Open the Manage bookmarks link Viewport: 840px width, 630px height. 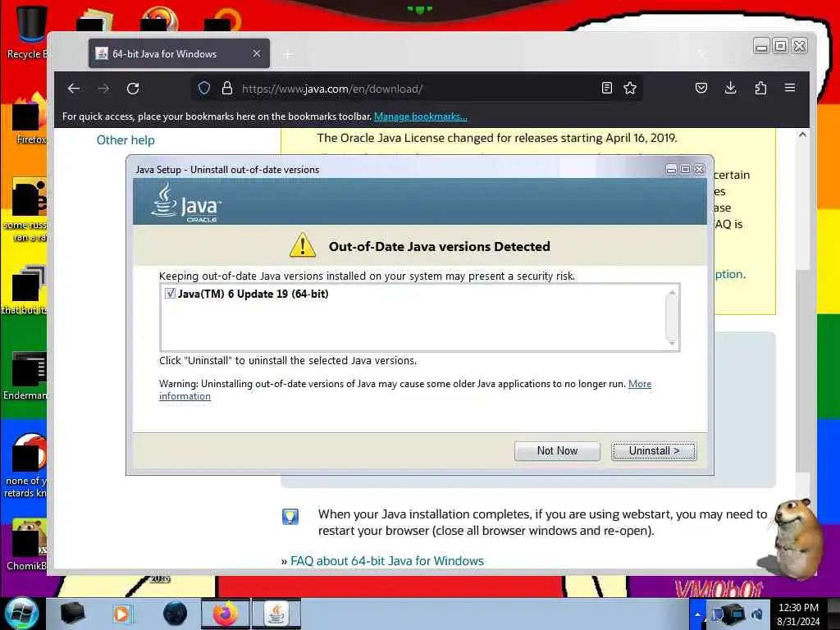click(x=421, y=116)
